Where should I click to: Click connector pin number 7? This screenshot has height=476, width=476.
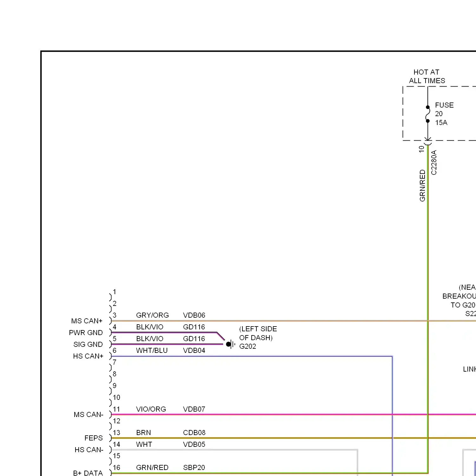[115, 362]
